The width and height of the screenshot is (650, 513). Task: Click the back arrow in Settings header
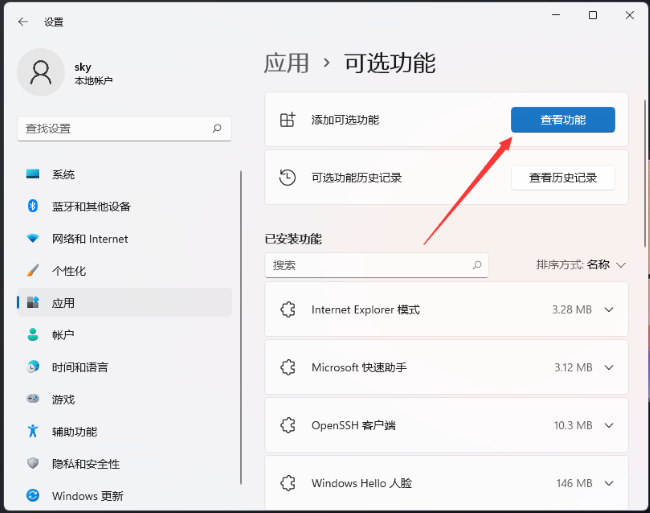23,22
